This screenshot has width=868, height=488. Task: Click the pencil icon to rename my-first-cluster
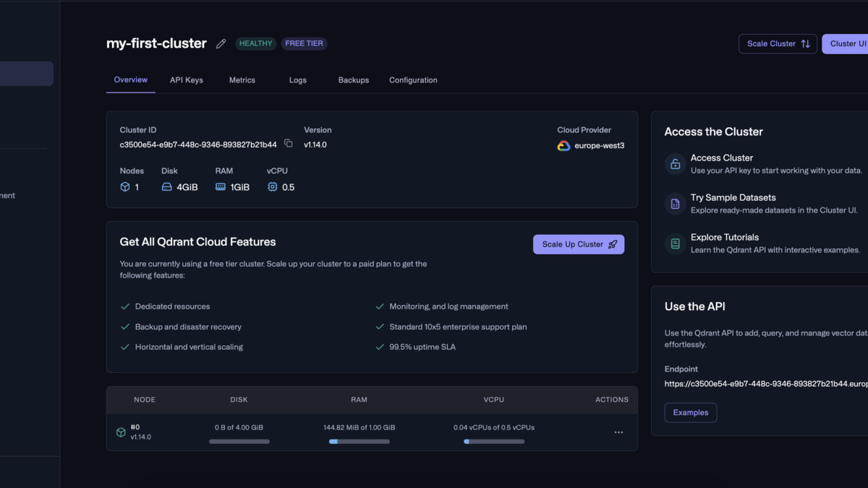point(221,43)
